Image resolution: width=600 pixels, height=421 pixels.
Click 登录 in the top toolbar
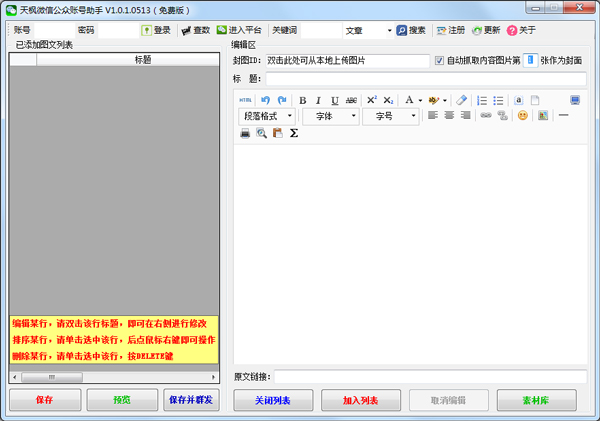[x=155, y=30]
